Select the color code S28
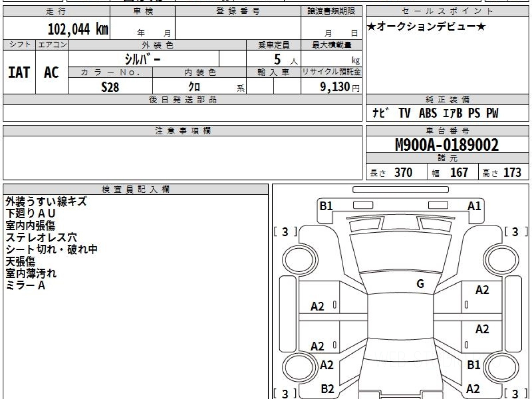Screen dimensions: 532x399 [110, 87]
